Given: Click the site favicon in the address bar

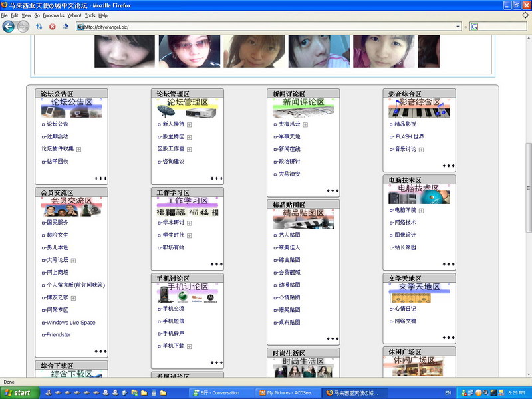Looking at the screenshot, I should pos(80,27).
